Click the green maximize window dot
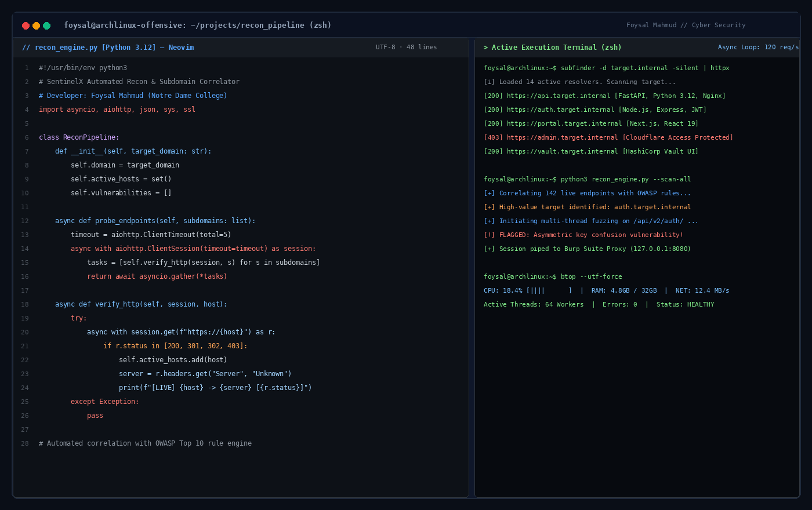 point(46,25)
